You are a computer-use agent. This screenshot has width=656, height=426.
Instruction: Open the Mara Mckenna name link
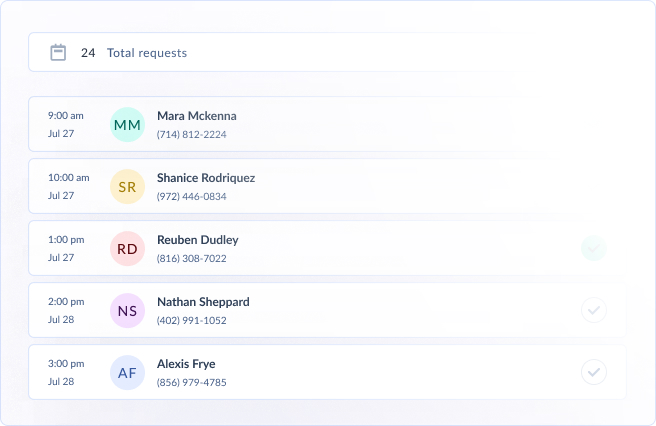coord(196,116)
